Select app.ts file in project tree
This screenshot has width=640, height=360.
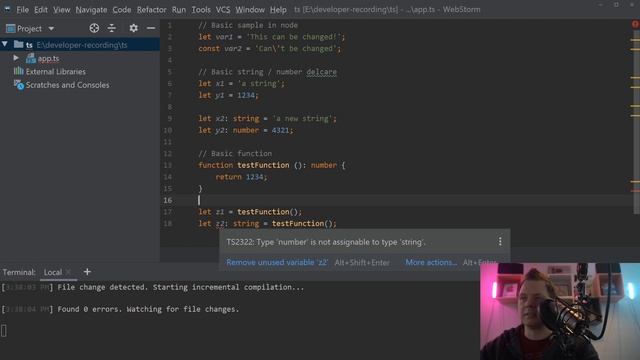48,58
